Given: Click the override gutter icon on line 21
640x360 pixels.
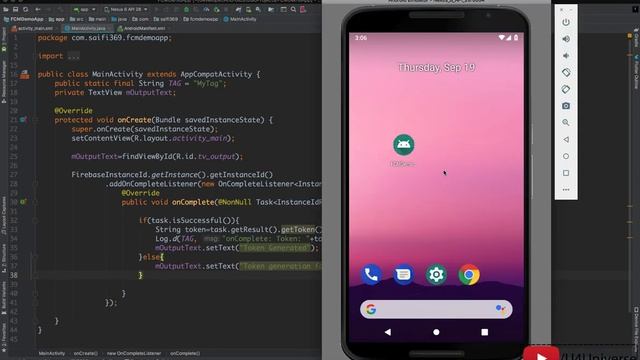Looking at the screenshot, I should click(x=23, y=120).
